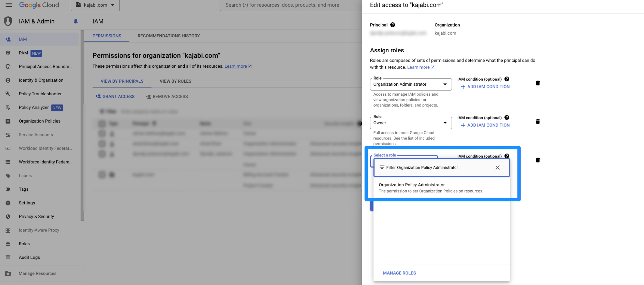Switch to View by Roles tab
This screenshot has height=285, width=644.
pyautogui.click(x=175, y=81)
